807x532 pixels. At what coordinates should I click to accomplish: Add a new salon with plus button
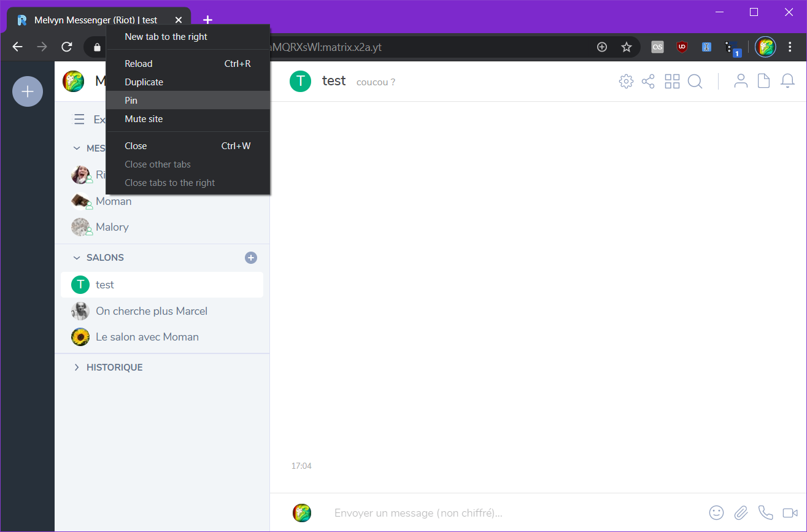(251, 258)
